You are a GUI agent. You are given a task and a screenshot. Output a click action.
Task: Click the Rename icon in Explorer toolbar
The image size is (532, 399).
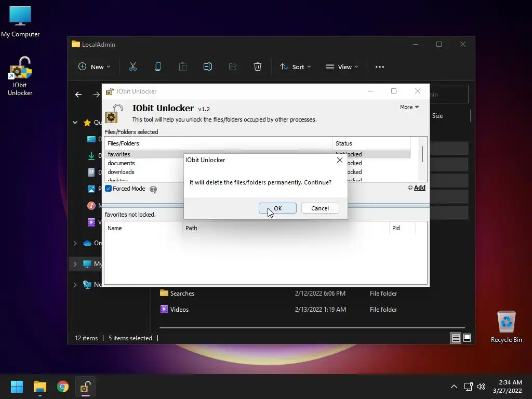[208, 67]
